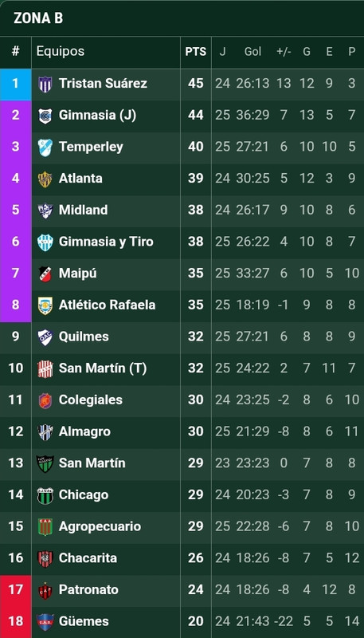
Task: Click the Gol column header
Action: tap(252, 52)
